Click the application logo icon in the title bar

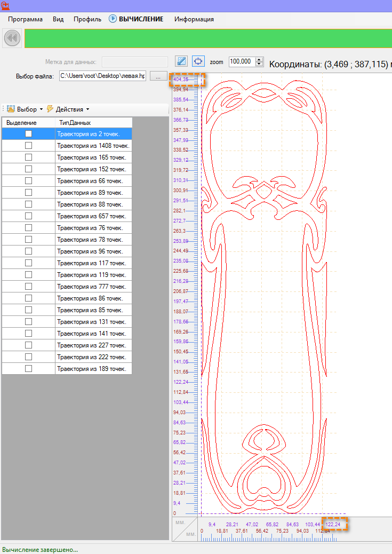5,5
